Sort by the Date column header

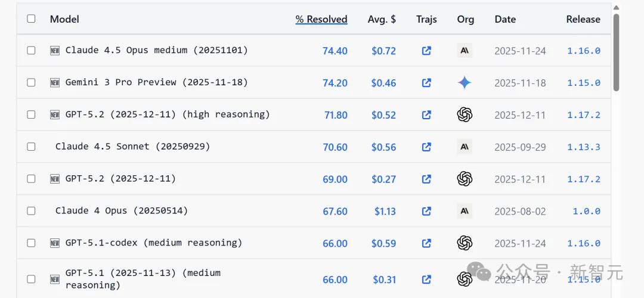(505, 19)
